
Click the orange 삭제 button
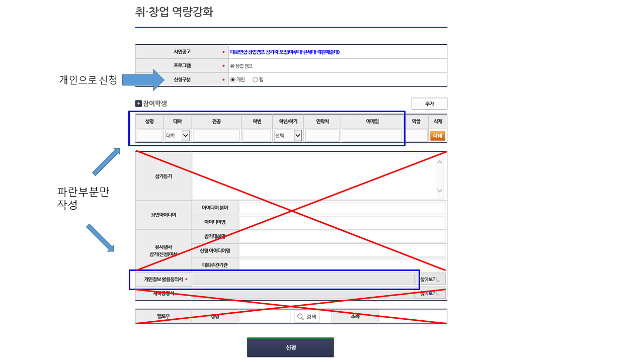437,136
